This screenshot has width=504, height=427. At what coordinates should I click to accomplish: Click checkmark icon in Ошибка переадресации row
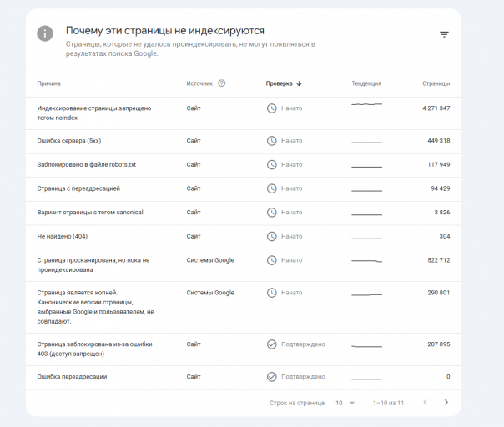coord(271,377)
